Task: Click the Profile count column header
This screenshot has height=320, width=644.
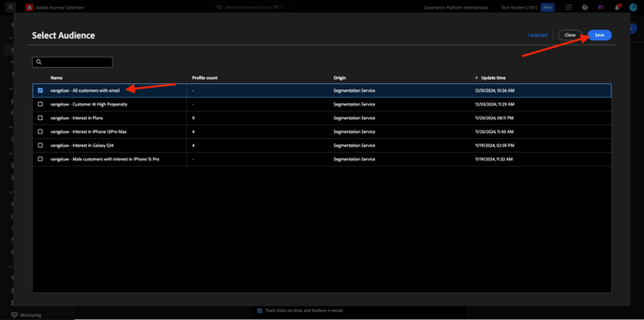Action: click(204, 77)
